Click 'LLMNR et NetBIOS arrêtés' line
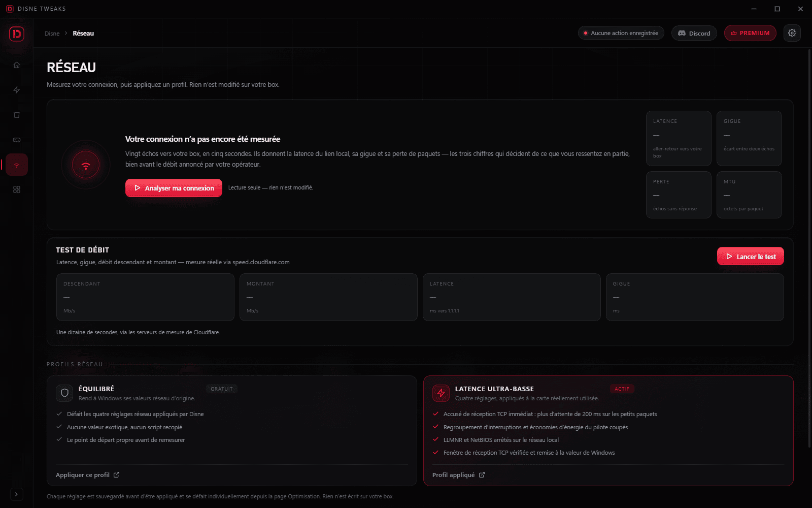Viewport: 812px width, 508px height. pos(501,440)
